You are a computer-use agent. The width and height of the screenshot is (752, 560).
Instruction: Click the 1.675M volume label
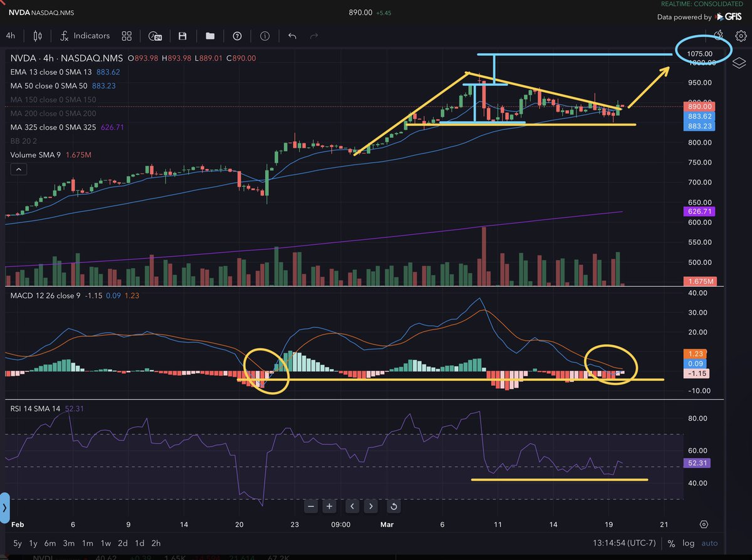(x=701, y=281)
